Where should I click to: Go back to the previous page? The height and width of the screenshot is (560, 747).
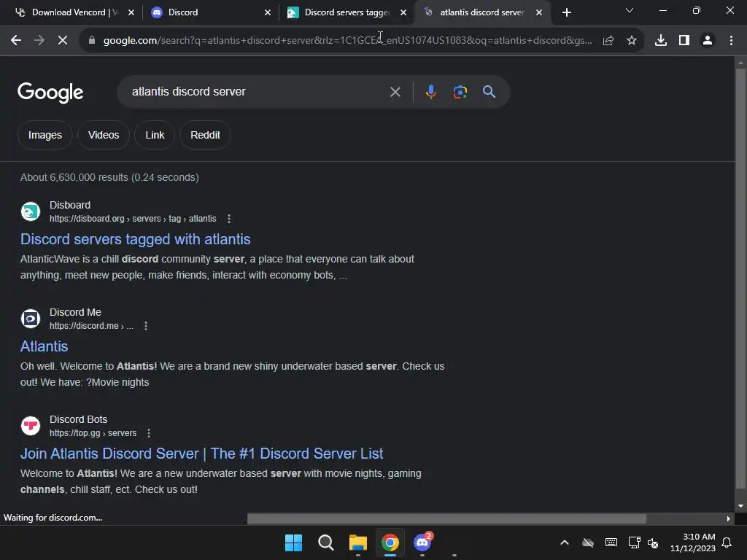point(16,41)
